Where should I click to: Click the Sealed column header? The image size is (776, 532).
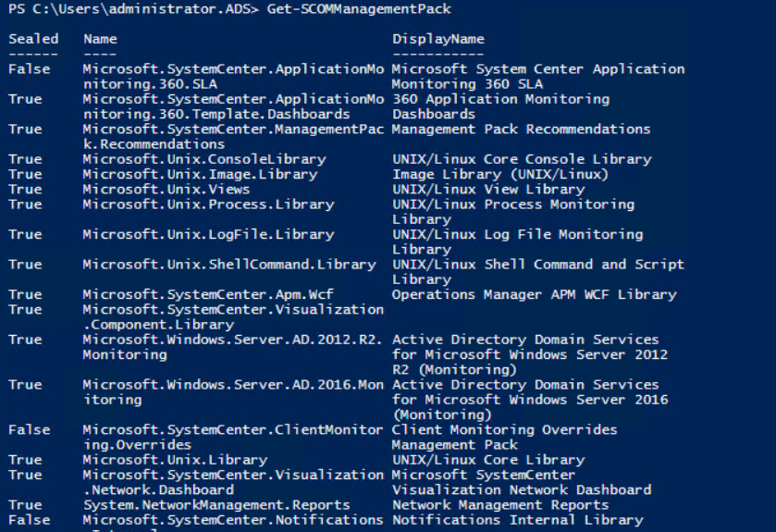[x=33, y=39]
